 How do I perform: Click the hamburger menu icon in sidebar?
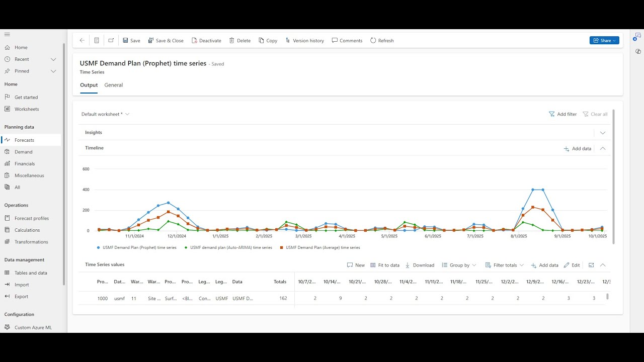pos(7,34)
